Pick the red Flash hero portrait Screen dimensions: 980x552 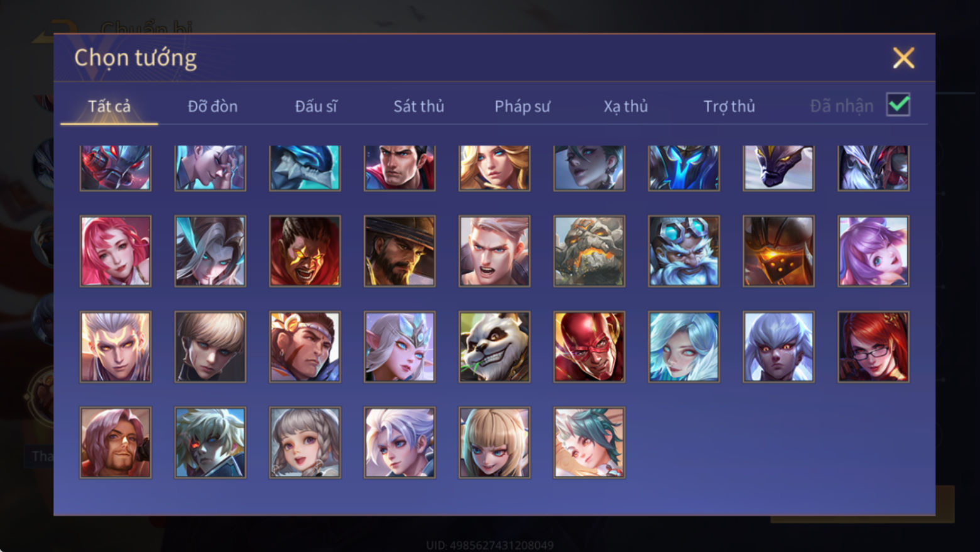(589, 347)
